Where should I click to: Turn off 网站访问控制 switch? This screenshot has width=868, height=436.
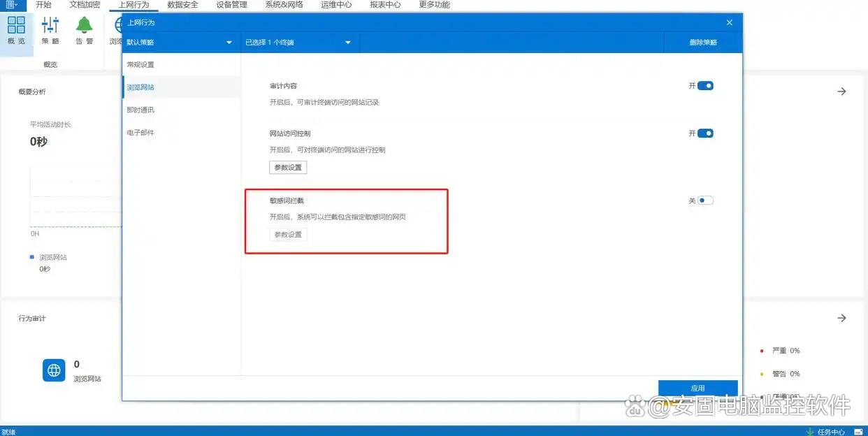(x=705, y=133)
